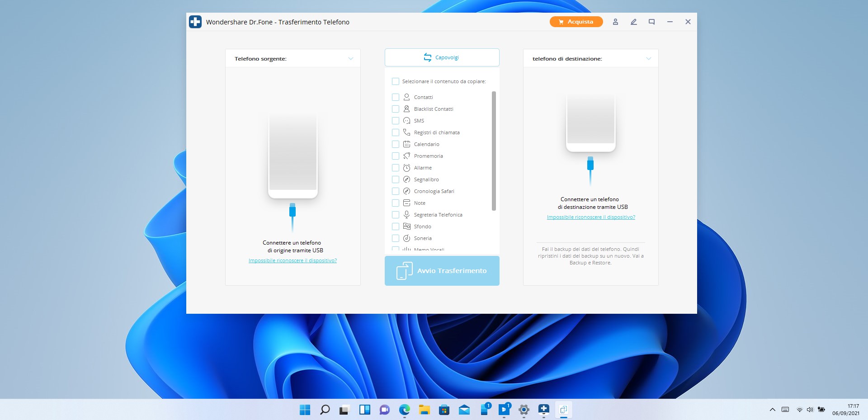Show hidden tray icons chevron
The image size is (868, 420).
coord(772,410)
